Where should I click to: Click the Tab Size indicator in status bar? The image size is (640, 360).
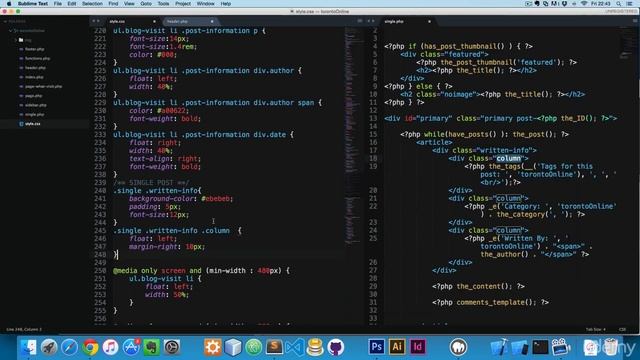596,329
